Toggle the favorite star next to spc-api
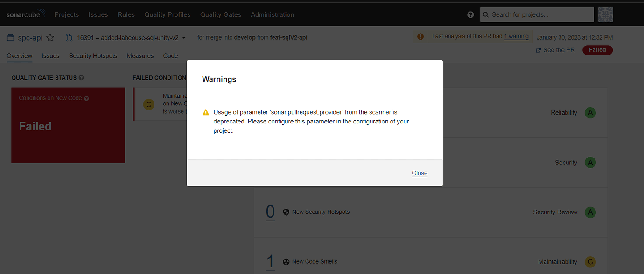Image resolution: width=644 pixels, height=274 pixels. coord(50,37)
